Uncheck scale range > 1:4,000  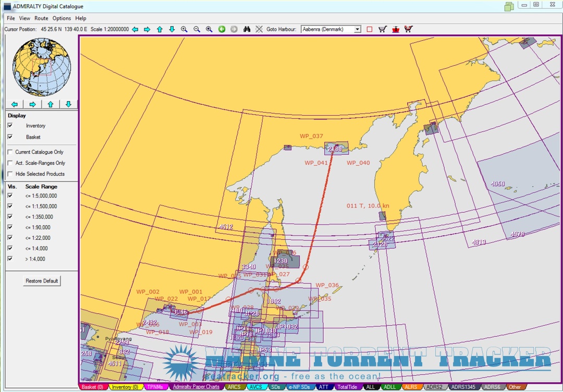point(10,259)
